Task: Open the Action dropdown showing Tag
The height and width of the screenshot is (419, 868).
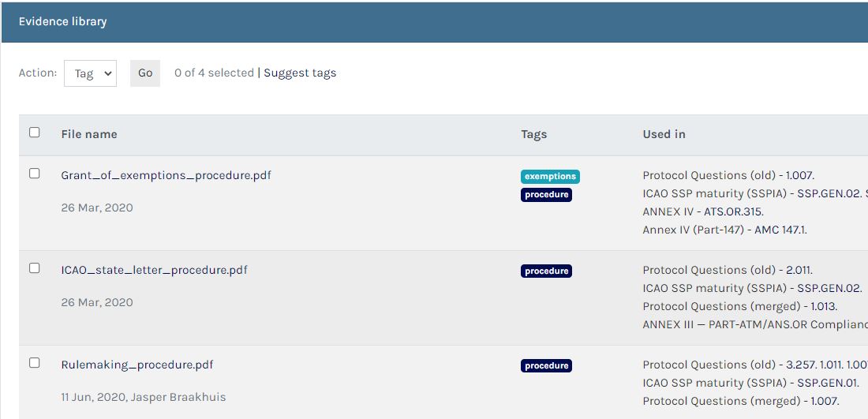Action: click(x=90, y=73)
